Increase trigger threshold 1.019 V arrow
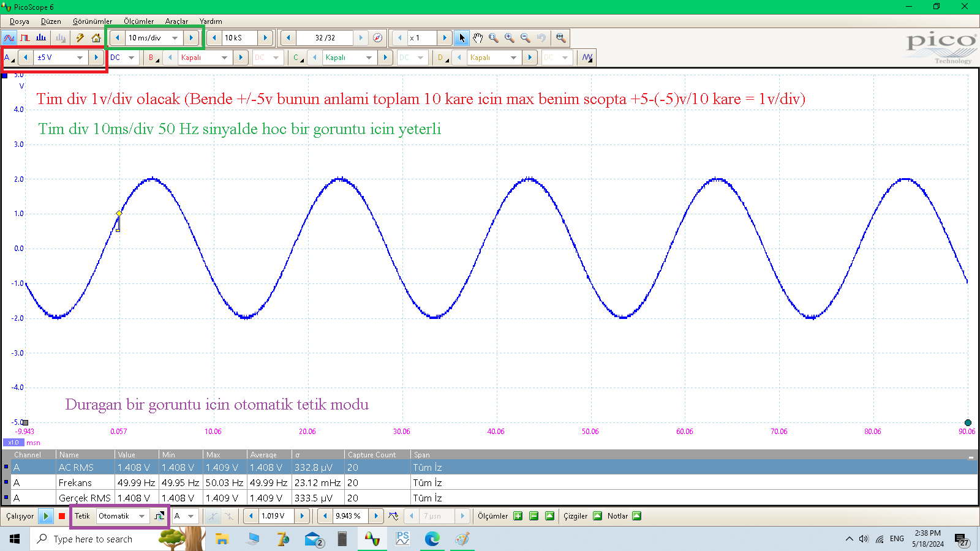This screenshot has height=551, width=980. click(x=302, y=516)
